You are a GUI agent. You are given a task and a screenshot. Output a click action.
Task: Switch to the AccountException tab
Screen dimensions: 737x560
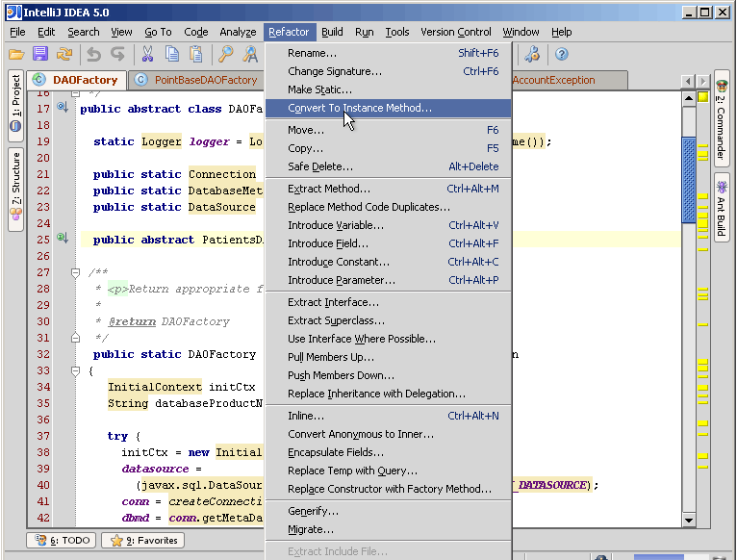point(569,80)
